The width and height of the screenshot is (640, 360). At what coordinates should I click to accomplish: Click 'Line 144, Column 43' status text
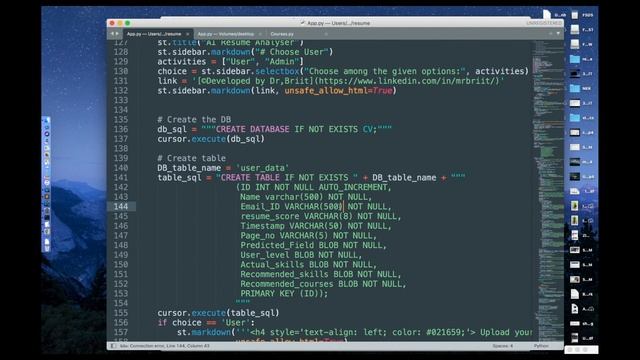[x=187, y=346]
